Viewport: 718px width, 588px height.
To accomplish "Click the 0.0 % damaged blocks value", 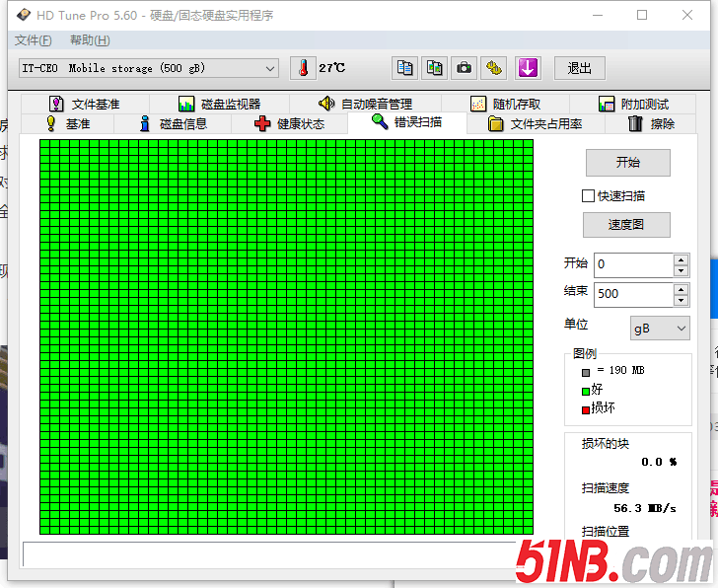I will tap(659, 462).
